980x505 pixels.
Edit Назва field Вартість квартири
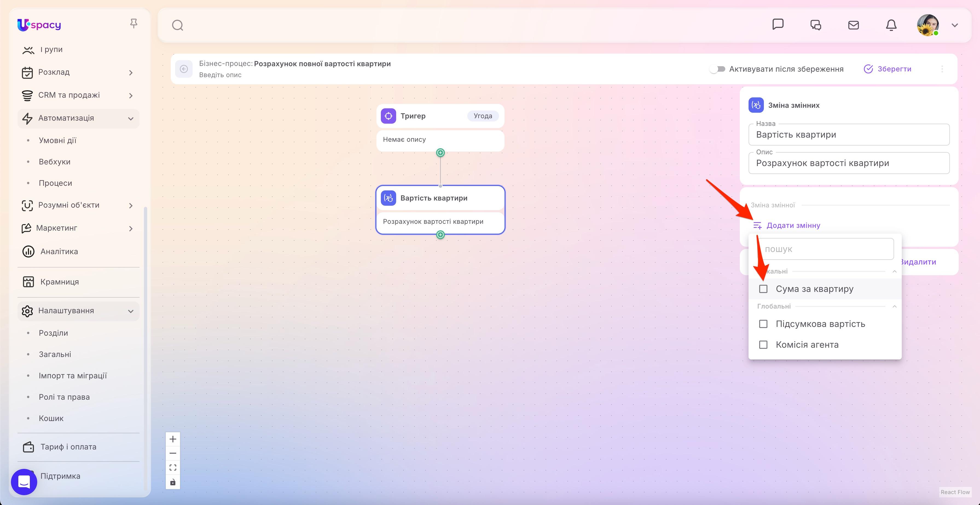[849, 135]
